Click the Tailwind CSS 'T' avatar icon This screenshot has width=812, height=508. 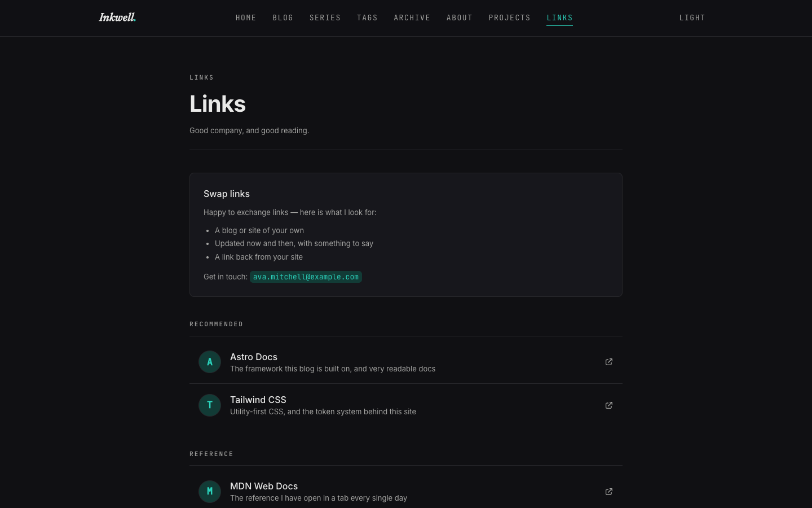point(210,405)
